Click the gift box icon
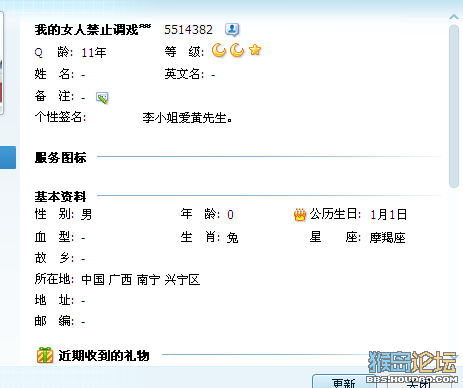Screen dimensions: 463x388 pyautogui.click(x=45, y=355)
